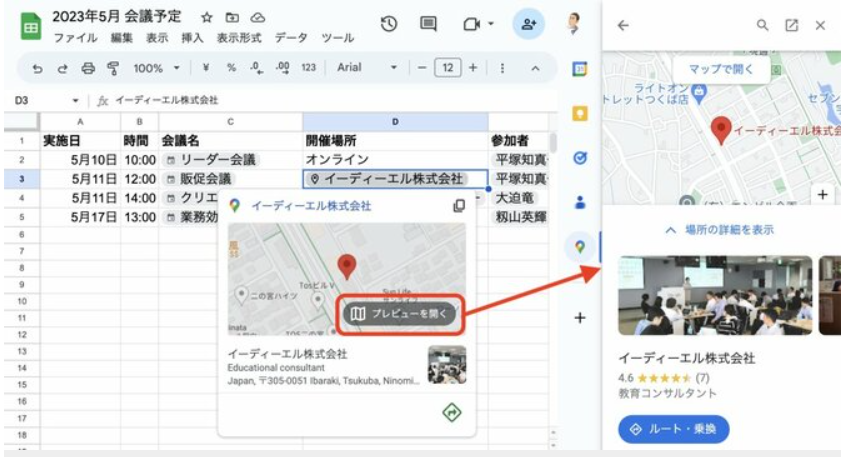Open the 編集 menu
Viewport: 862px width, 457px height.
coord(121,38)
